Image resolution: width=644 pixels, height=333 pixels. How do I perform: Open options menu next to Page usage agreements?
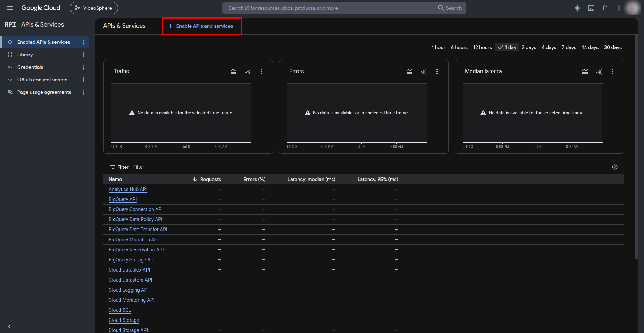tap(84, 92)
